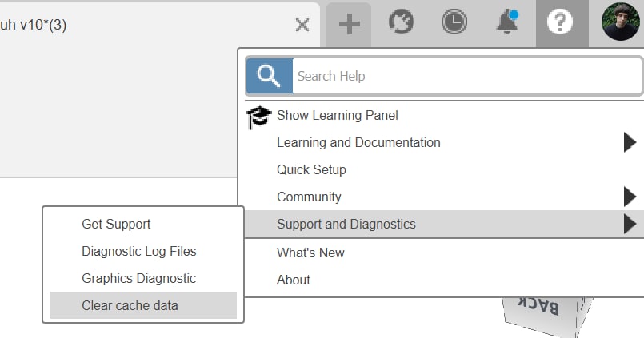Image resolution: width=644 pixels, height=338 pixels.
Task: Close the uh v10 document tab
Action: (x=302, y=25)
